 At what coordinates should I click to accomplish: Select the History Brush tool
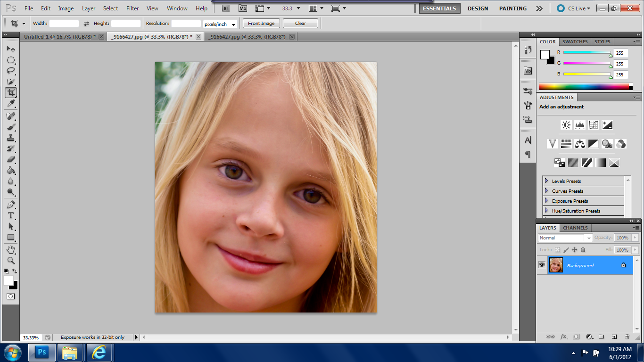pos(11,148)
